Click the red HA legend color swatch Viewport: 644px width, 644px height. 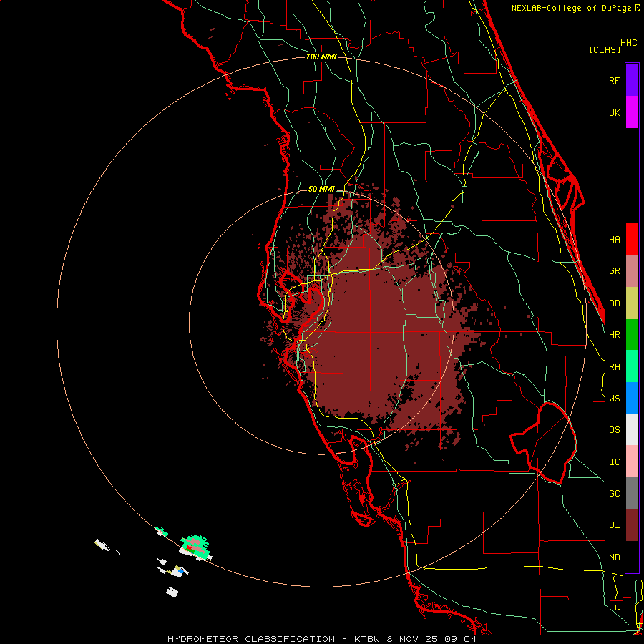pos(632,239)
